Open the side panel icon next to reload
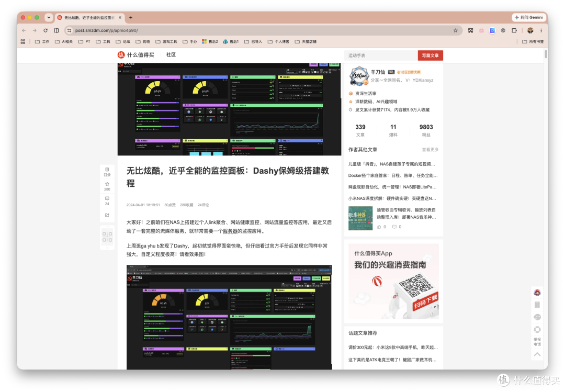Screen dimensions: 565x392 [x=56, y=31]
